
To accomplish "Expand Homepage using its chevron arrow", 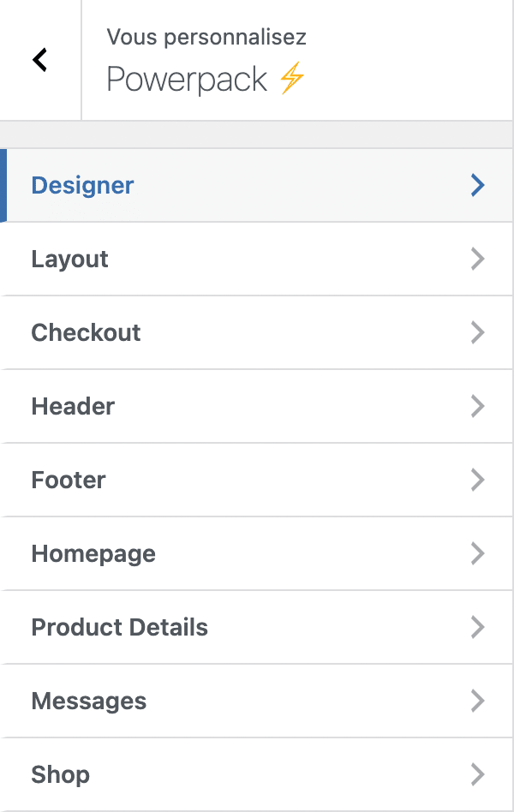I will tap(477, 553).
